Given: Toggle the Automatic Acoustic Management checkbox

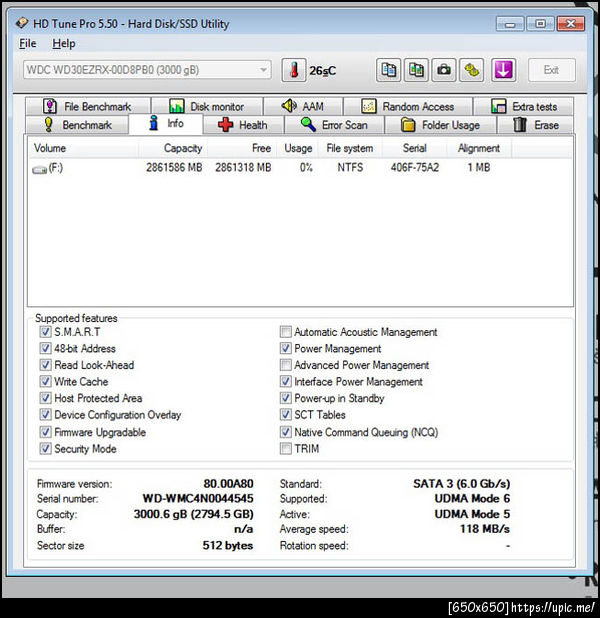Looking at the screenshot, I should 286,331.
